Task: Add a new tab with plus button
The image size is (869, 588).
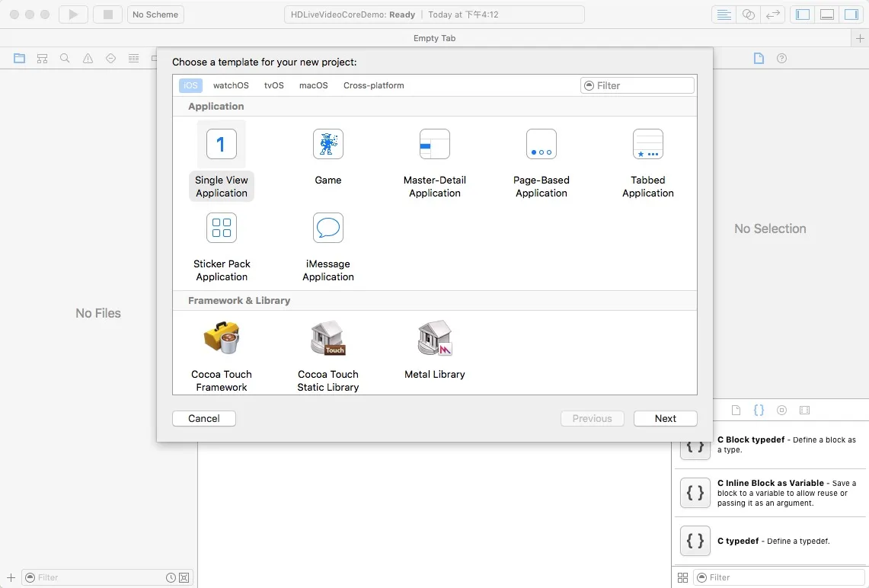Action: coord(860,38)
